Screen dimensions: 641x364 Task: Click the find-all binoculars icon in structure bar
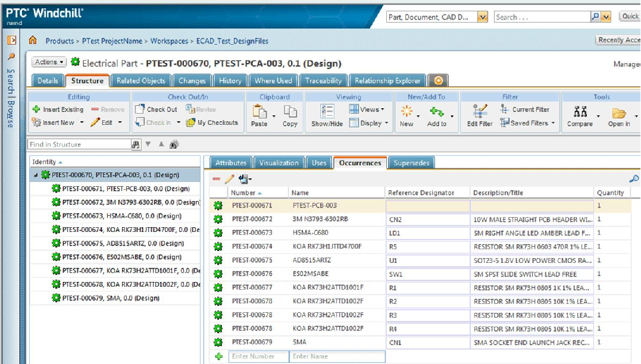174,144
